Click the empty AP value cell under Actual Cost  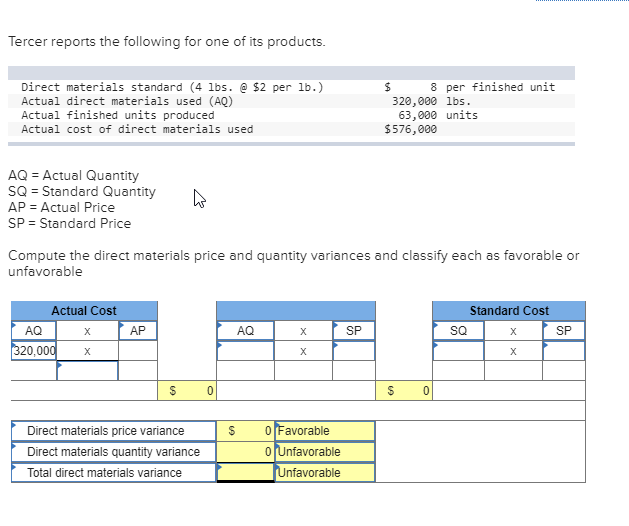(138, 351)
